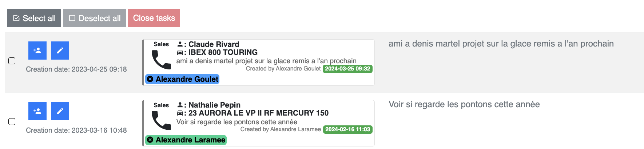Check the Nathalie Pepin task checkbox
Screen dimensions: 644x149
coord(12,122)
